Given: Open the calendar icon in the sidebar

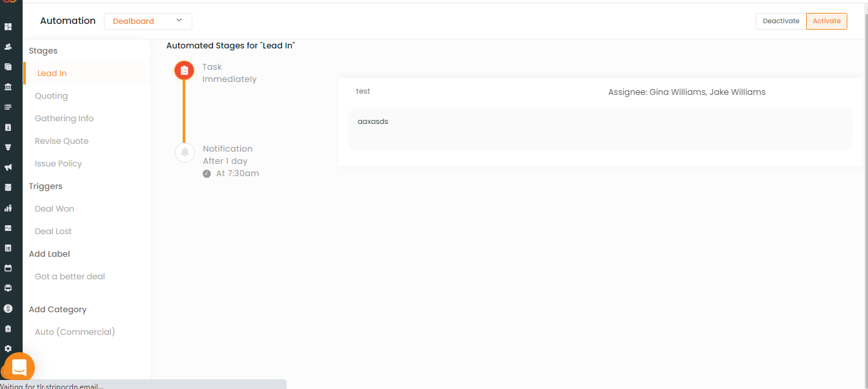Looking at the screenshot, I should 8,268.
